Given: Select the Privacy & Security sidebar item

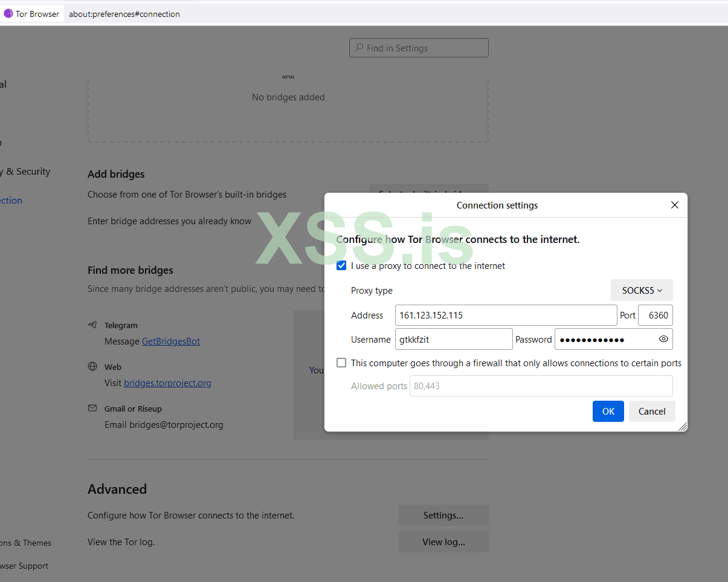Looking at the screenshot, I should (x=25, y=172).
